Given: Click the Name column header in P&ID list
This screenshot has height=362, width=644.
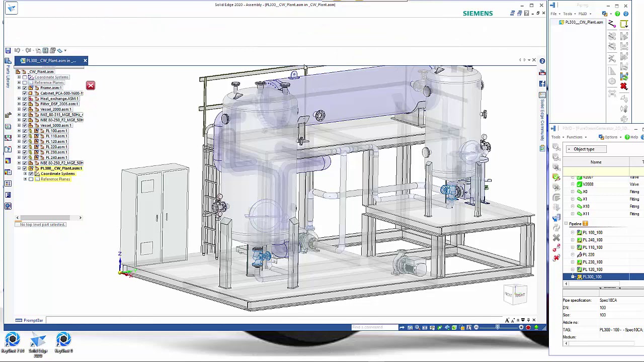Looking at the screenshot, I should [596, 162].
